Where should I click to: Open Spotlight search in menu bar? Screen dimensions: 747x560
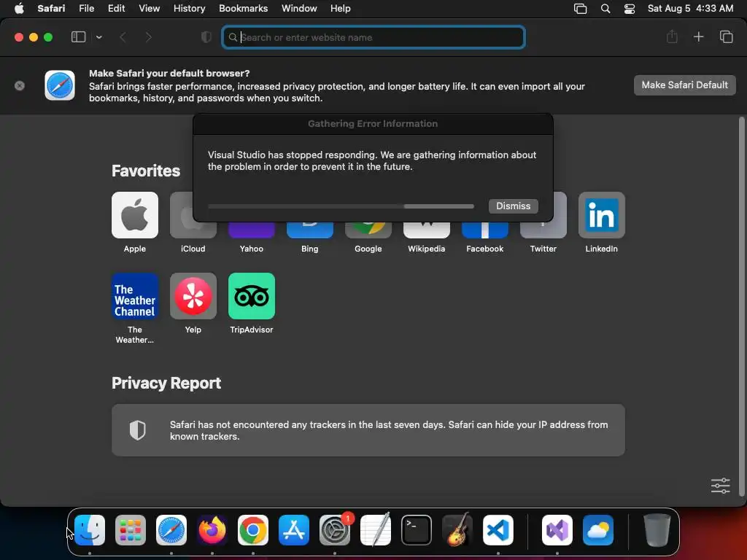pyautogui.click(x=605, y=9)
